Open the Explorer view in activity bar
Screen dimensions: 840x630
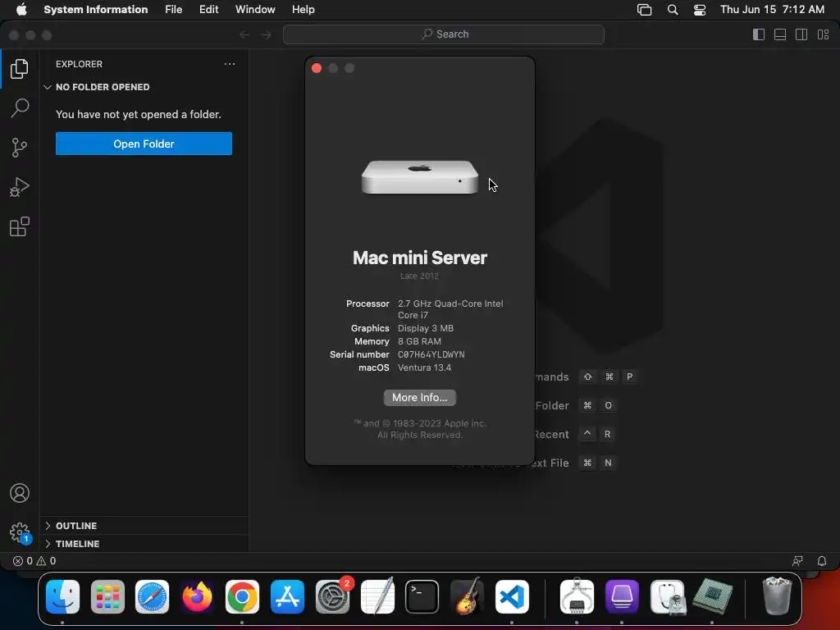tap(20, 69)
